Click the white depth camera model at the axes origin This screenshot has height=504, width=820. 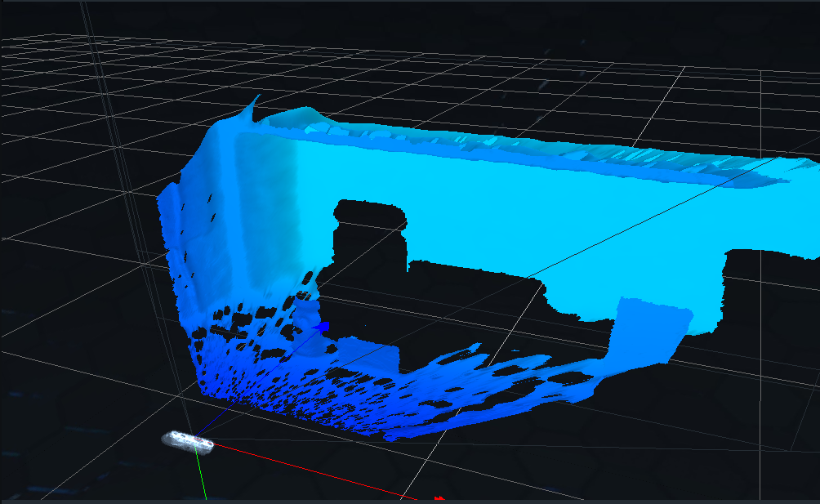pos(189,442)
